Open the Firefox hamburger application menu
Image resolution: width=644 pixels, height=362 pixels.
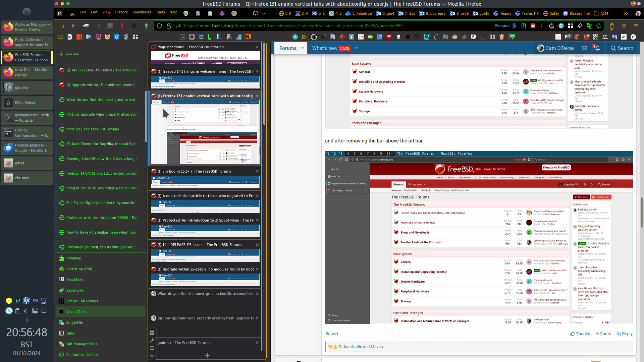tap(636, 26)
